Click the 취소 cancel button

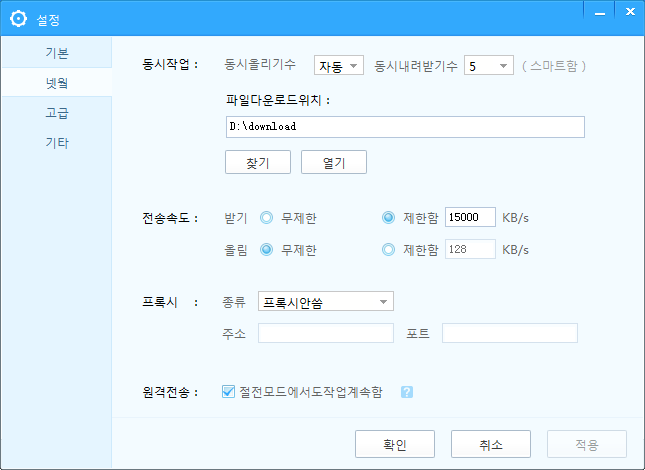tap(491, 444)
